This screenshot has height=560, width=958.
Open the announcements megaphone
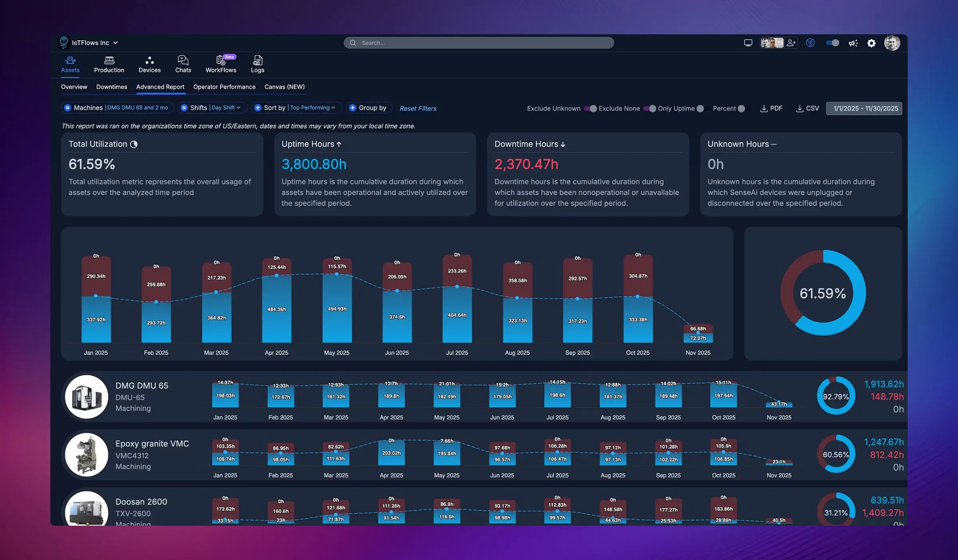click(853, 43)
